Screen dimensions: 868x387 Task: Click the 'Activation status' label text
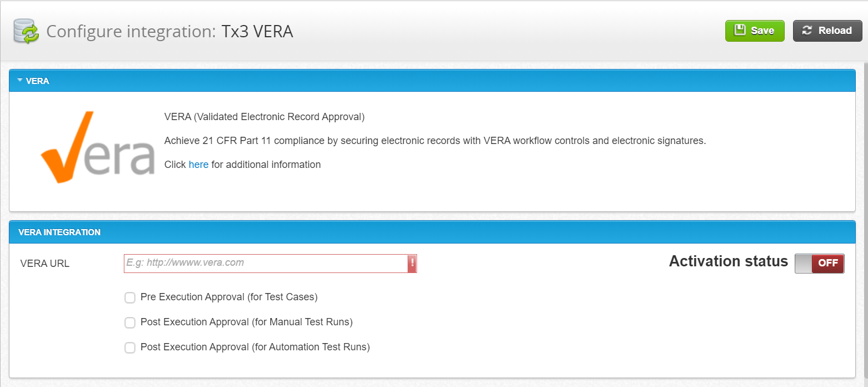[728, 261]
